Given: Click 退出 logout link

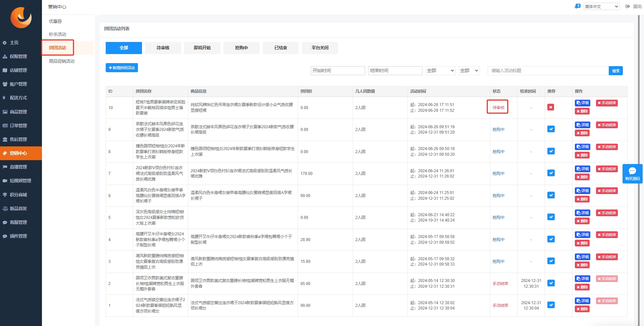Looking at the screenshot, I should pyautogui.click(x=637, y=6).
